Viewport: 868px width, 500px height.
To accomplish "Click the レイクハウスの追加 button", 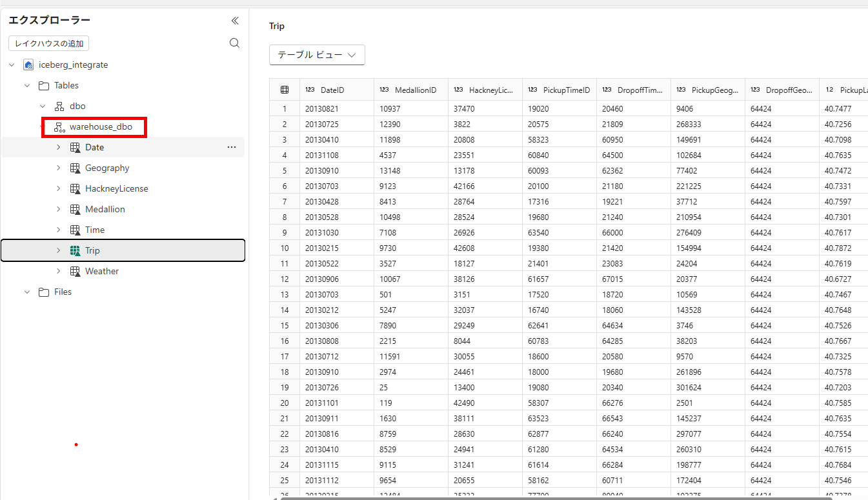I will click(x=49, y=43).
